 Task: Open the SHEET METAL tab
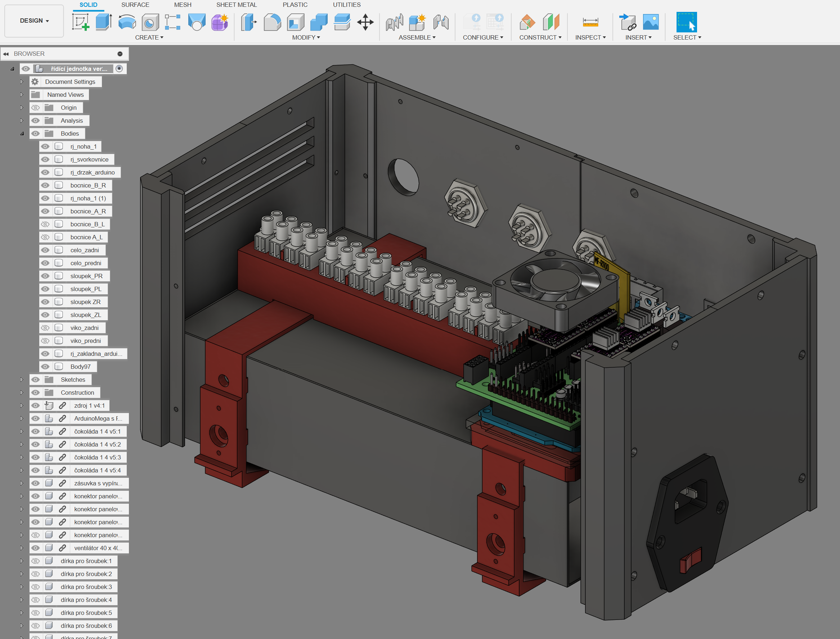236,5
